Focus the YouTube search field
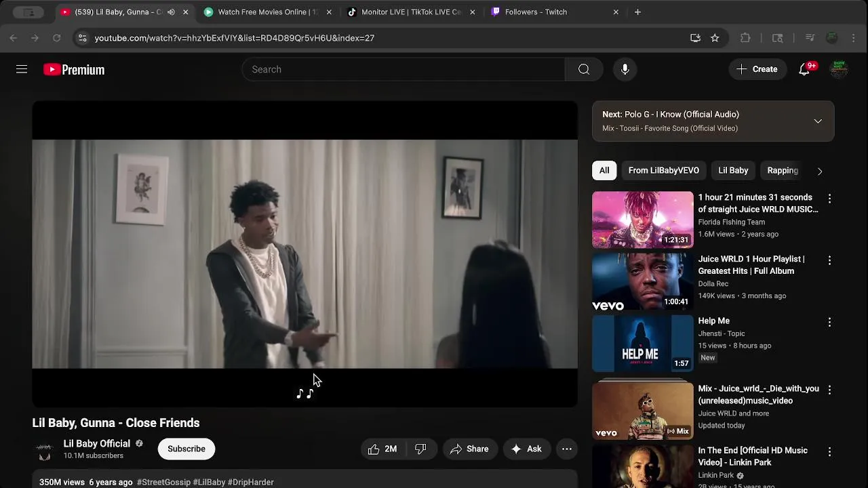Screen dimensions: 868x488 [403, 69]
